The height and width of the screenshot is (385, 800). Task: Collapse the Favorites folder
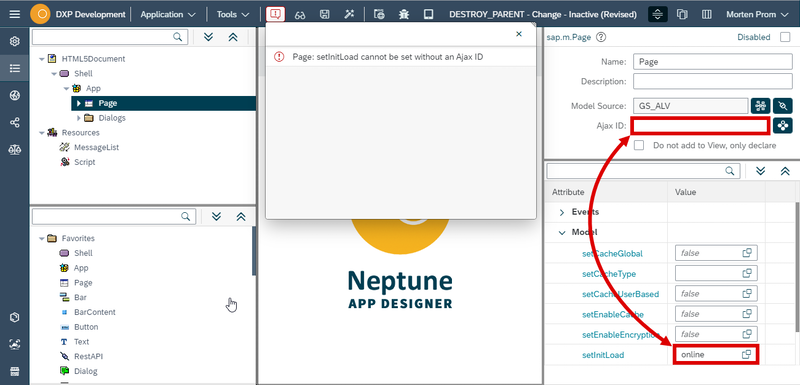[x=41, y=238]
